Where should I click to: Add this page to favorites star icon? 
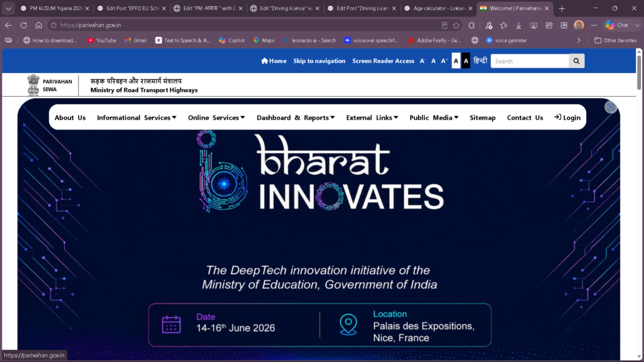tap(457, 25)
